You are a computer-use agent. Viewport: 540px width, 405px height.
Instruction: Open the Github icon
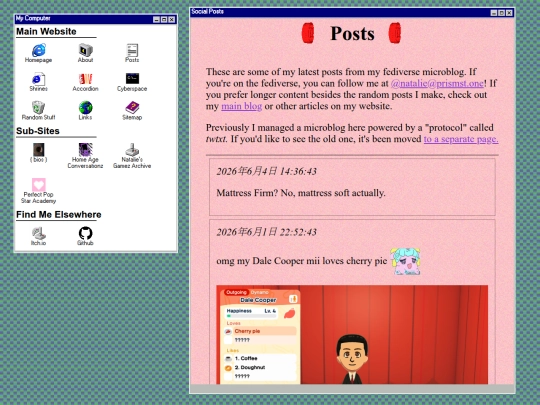click(x=85, y=236)
